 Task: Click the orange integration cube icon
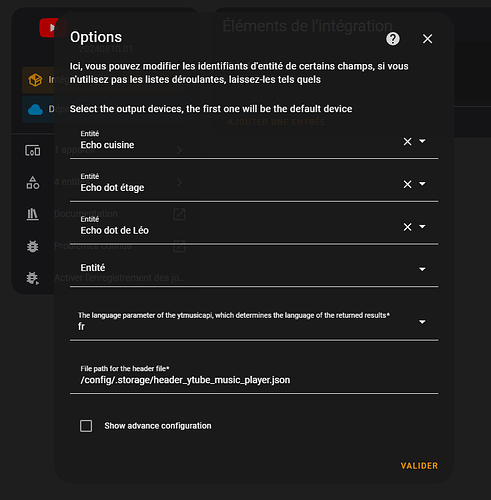coord(35,80)
